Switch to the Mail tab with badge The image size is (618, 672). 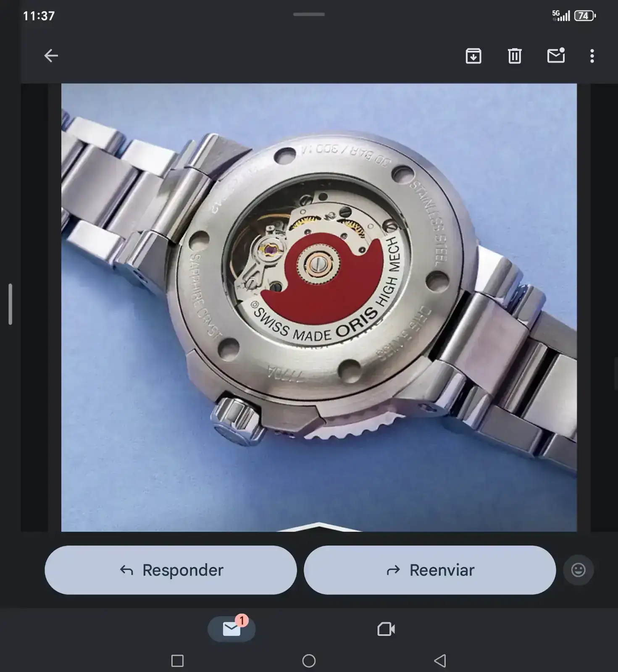231,629
